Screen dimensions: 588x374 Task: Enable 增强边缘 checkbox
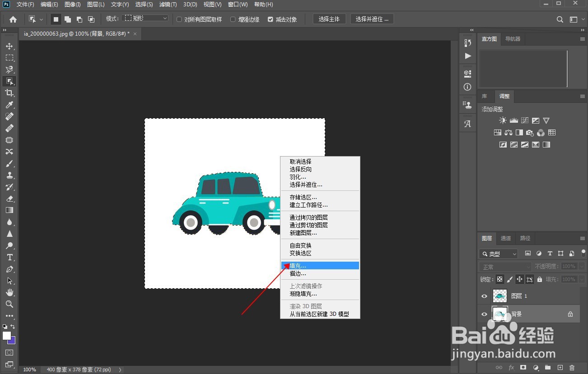(233, 19)
